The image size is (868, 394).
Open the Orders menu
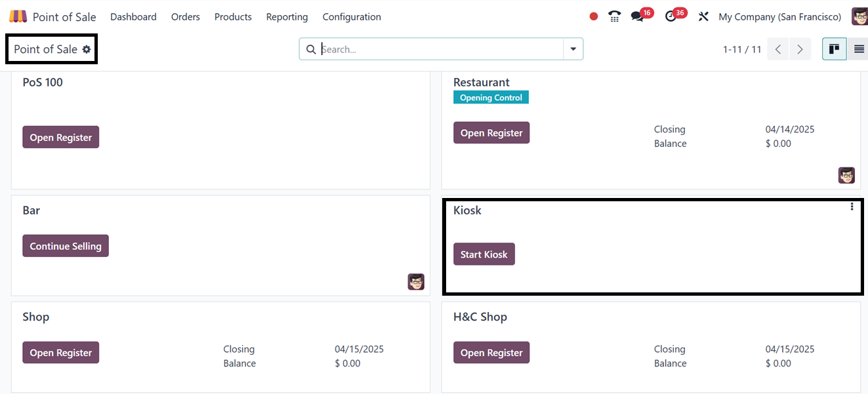[185, 16]
